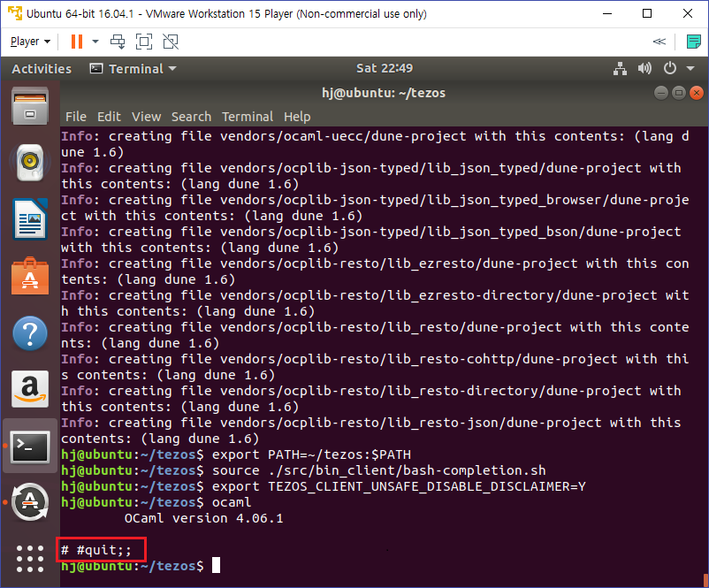Toggle Unity mode icon in VMware toolbar
The width and height of the screenshot is (709, 588).
coord(171,42)
